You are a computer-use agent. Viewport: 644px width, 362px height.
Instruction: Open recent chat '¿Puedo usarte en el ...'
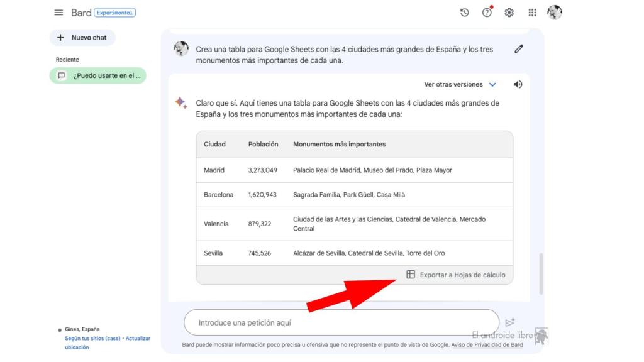[x=98, y=75]
